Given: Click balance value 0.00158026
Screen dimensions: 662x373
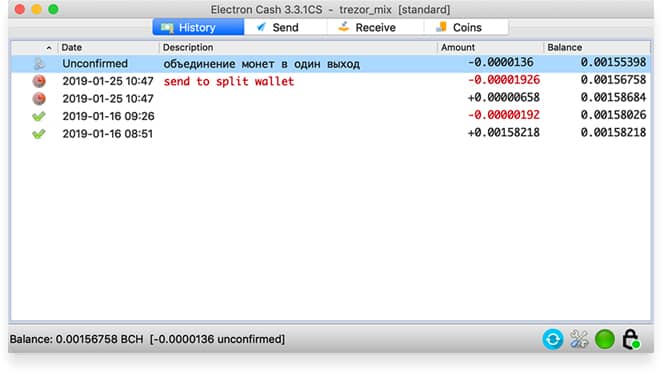Looking at the screenshot, I should click(613, 115).
